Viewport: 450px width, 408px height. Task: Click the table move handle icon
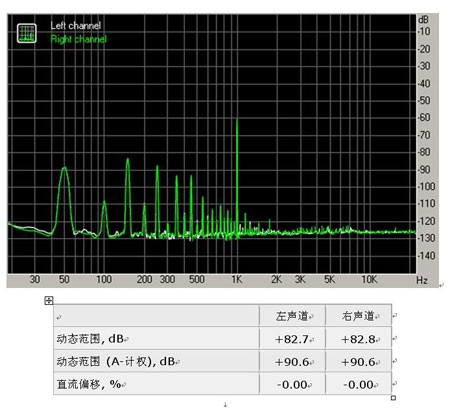pos(49,300)
